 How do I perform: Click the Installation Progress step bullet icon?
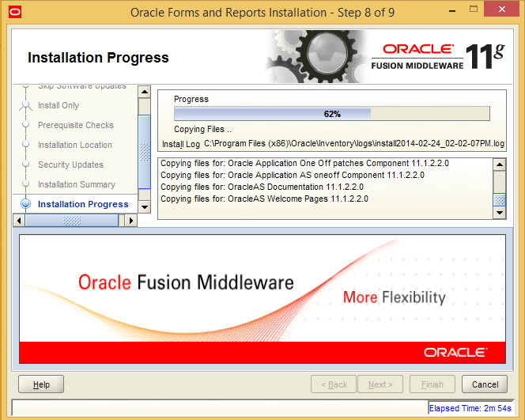pyautogui.click(x=26, y=204)
